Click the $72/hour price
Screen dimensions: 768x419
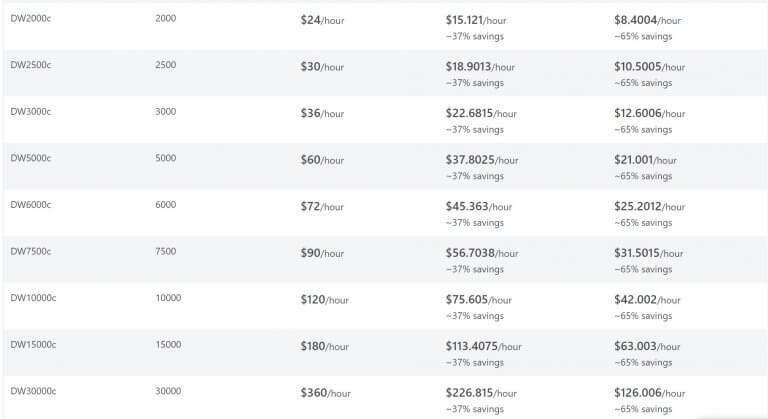[x=322, y=207]
